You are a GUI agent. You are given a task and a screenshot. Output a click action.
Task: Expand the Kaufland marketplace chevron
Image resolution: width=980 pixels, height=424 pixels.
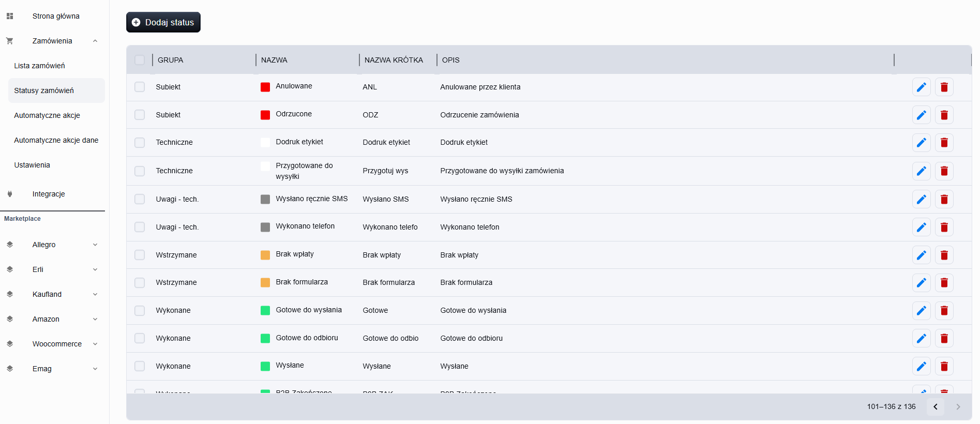(x=95, y=294)
